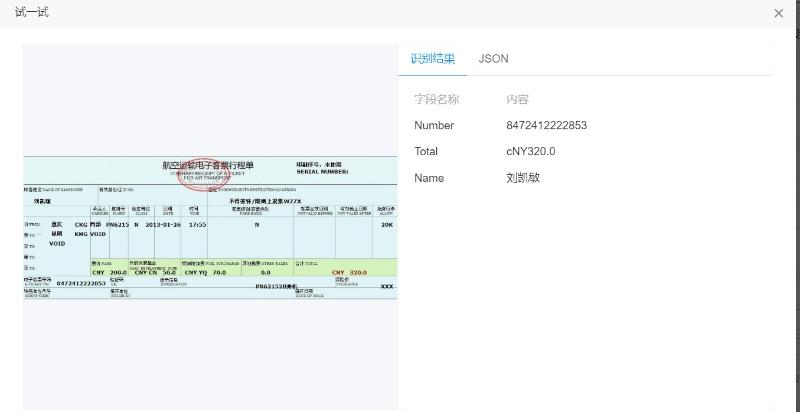Click ticket number 8472412222853 on the receipt
The height and width of the screenshot is (412, 800).
click(x=81, y=283)
